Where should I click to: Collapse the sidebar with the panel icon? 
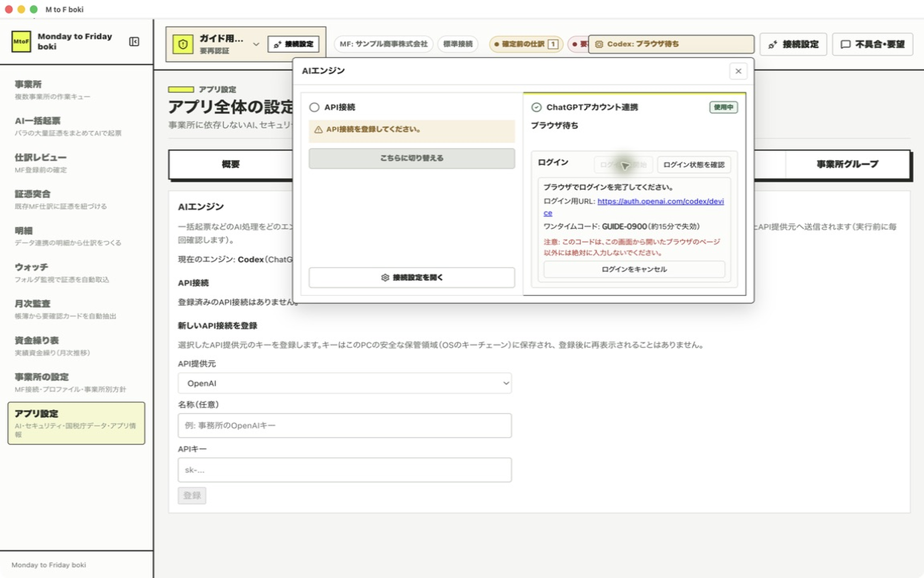[134, 42]
